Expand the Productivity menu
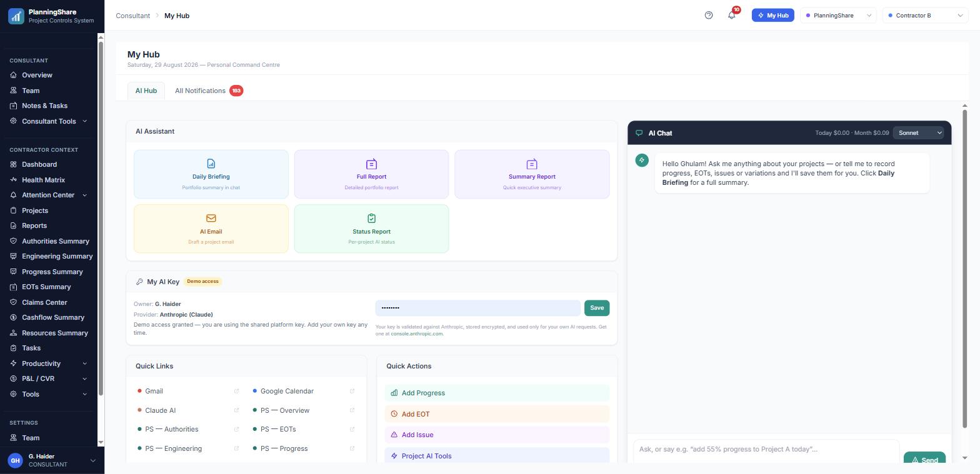Image resolution: width=980 pixels, height=474 pixels. tap(48, 363)
